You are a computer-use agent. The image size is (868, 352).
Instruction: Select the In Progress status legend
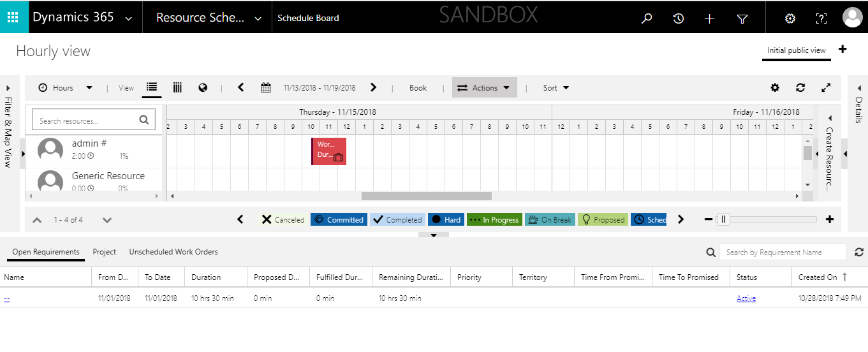coord(494,219)
